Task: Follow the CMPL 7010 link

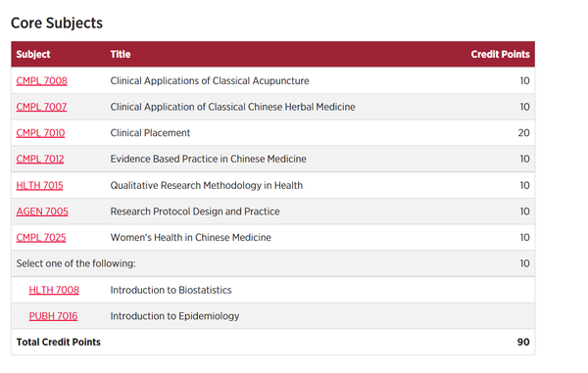Action: [x=40, y=133]
